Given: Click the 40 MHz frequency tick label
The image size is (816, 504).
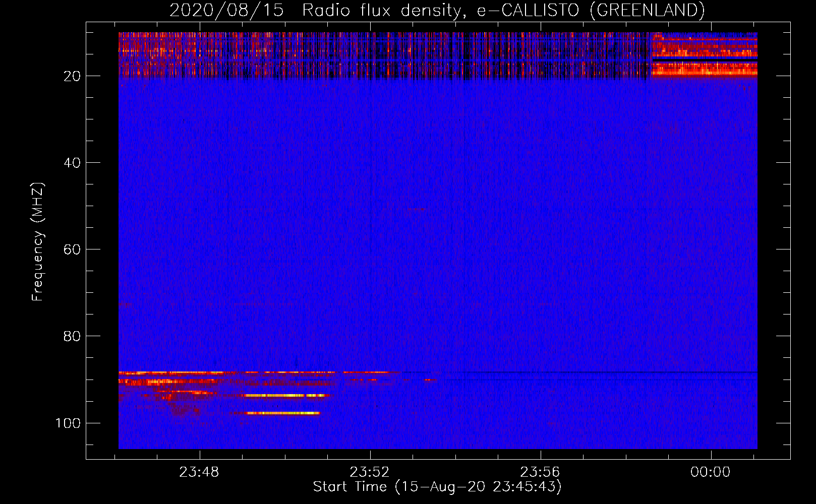Looking at the screenshot, I should [x=72, y=163].
